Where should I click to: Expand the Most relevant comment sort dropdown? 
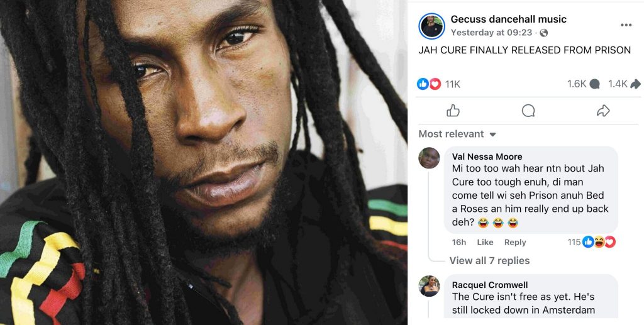point(457,134)
